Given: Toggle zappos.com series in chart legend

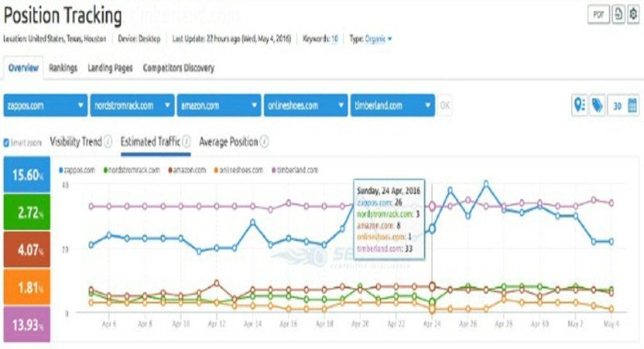Looking at the screenshot, I should tap(77, 170).
